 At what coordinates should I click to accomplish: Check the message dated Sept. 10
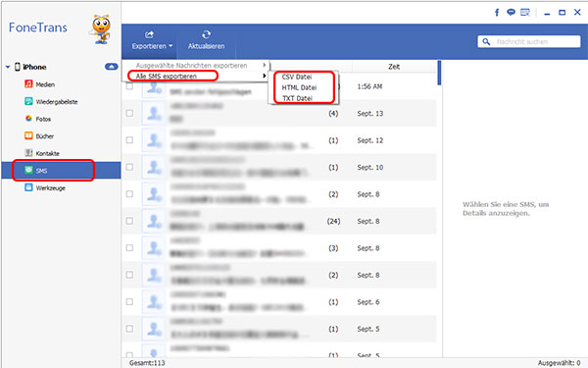(129, 167)
